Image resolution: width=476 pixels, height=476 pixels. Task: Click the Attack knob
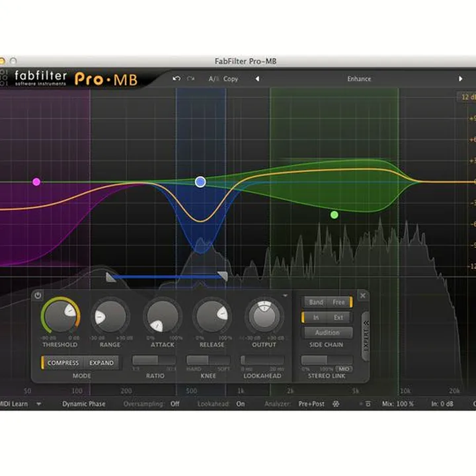163,316
